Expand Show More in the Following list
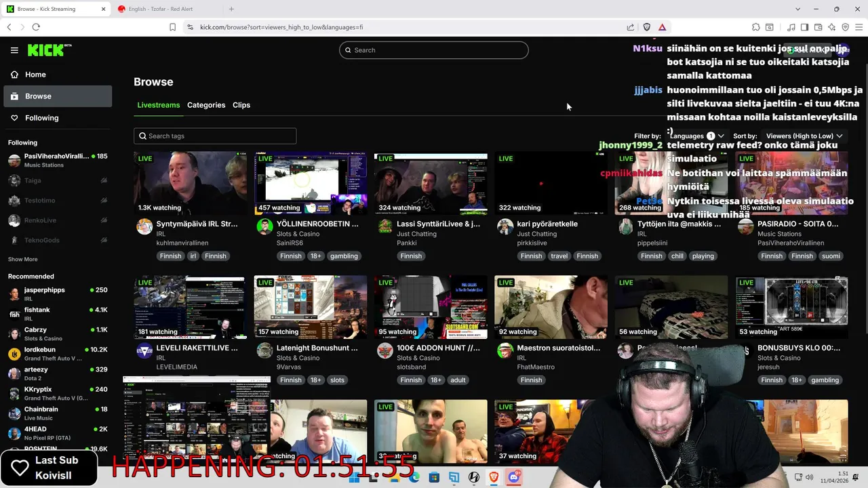Screen dimensions: 868x488 coord(22,260)
